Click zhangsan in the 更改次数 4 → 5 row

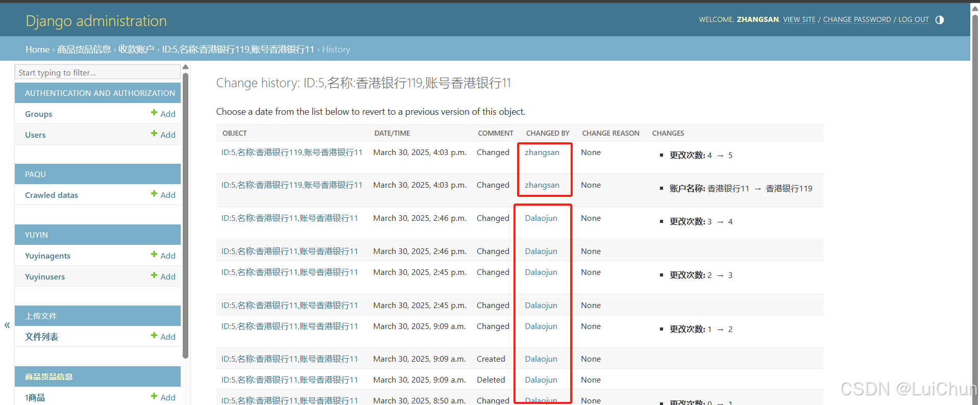click(x=542, y=152)
